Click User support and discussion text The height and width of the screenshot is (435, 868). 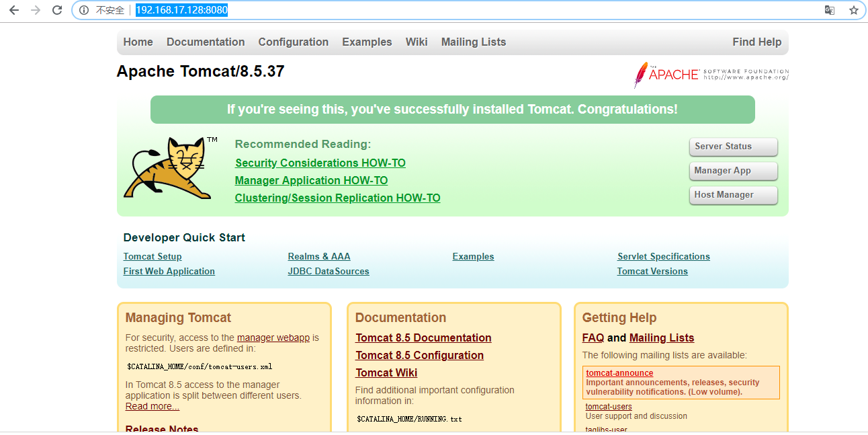coord(636,416)
